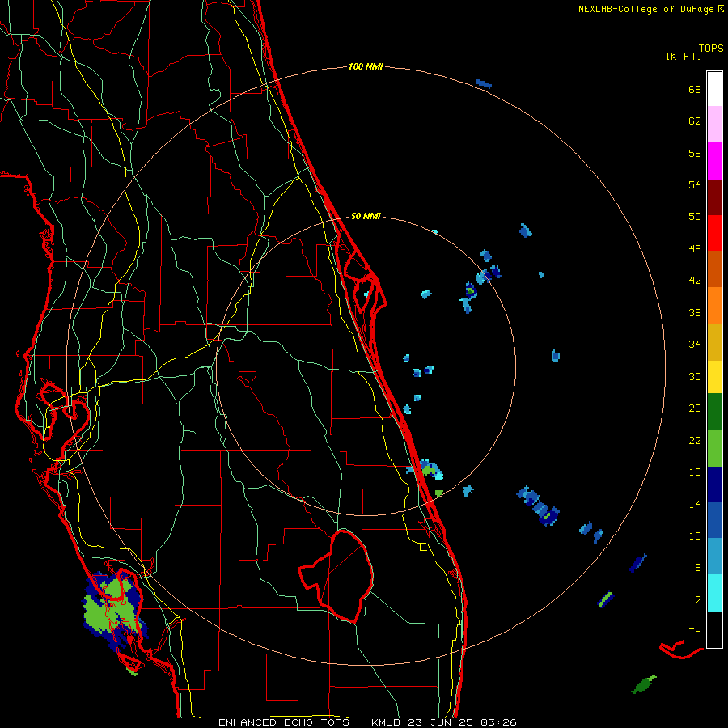
Task: Click the TOPS legend title
Action: pyautogui.click(x=711, y=48)
